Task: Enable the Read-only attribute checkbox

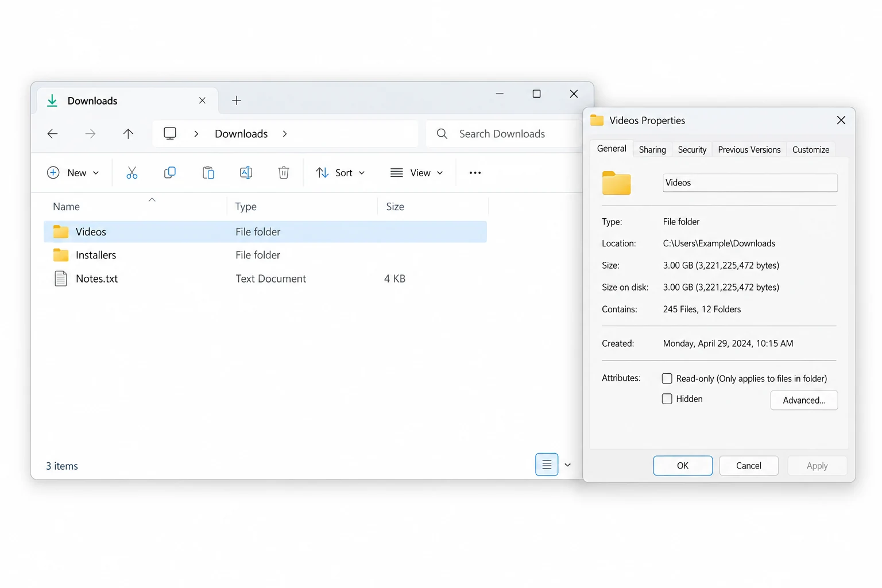Action: click(x=667, y=378)
